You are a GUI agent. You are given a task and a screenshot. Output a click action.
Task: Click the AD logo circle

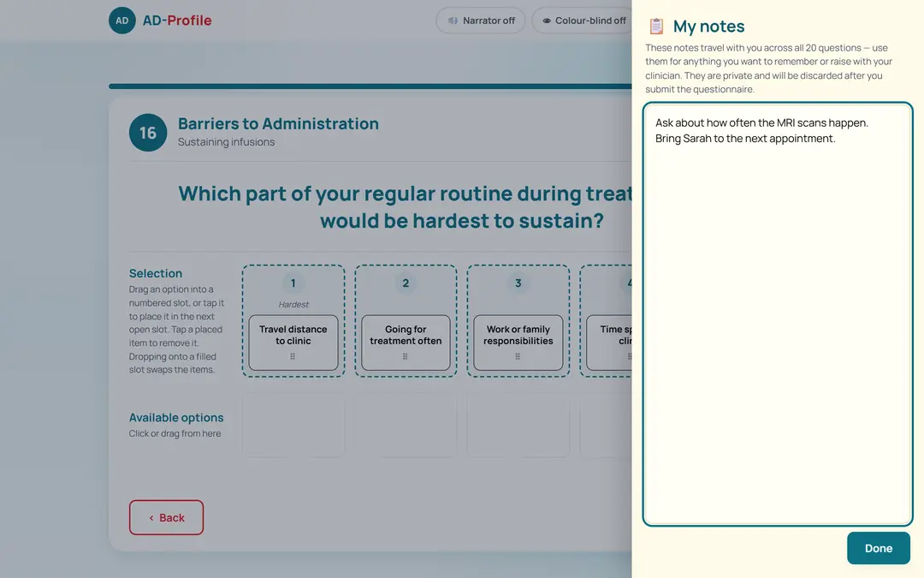122,21
